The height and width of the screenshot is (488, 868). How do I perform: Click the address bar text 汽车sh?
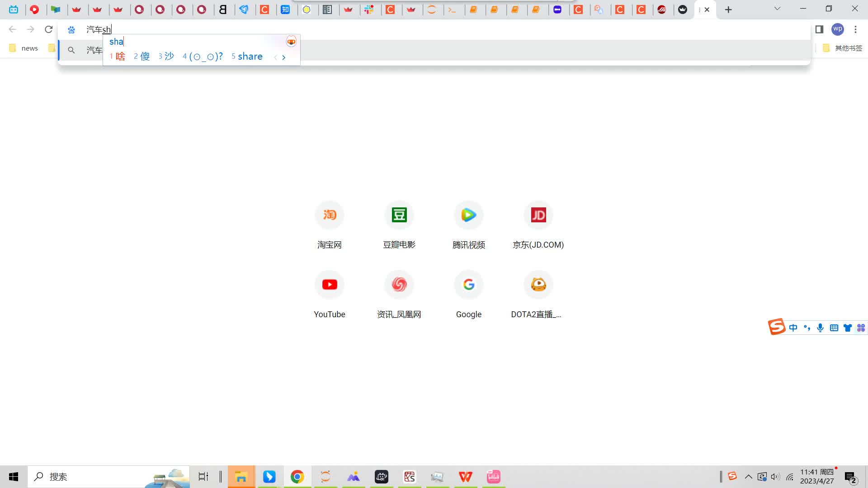(x=99, y=29)
